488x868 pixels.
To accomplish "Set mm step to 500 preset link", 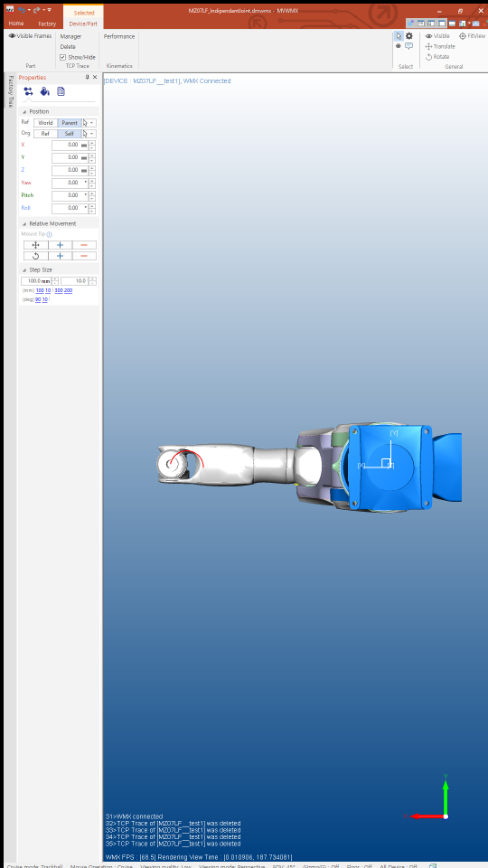I will [x=59, y=290].
